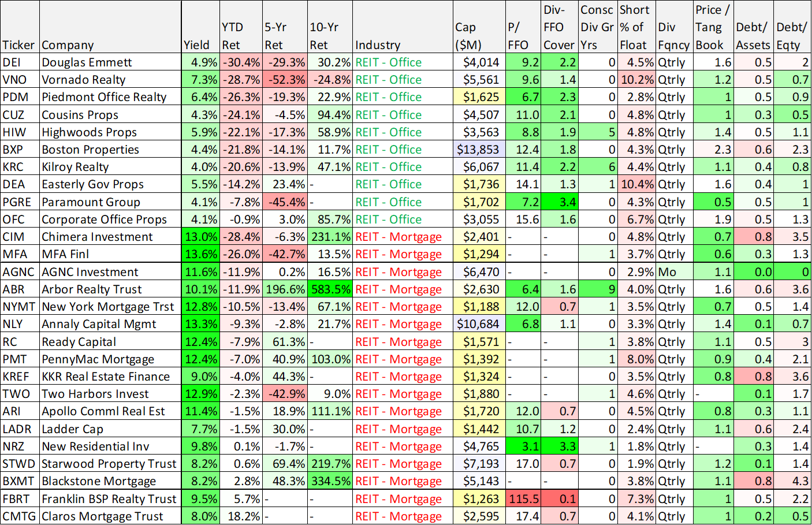812x525 pixels.
Task: Select the Piedmont Office Realty cell
Action: pos(110,97)
